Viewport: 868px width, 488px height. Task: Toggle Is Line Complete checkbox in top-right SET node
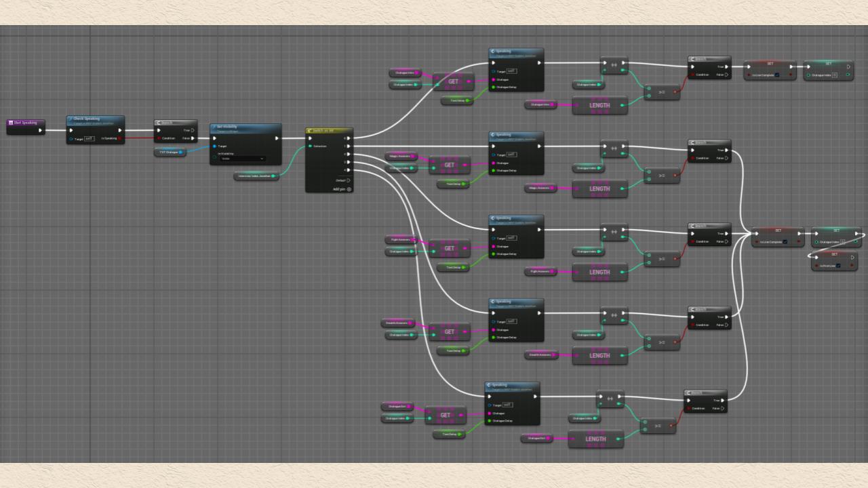pos(777,75)
